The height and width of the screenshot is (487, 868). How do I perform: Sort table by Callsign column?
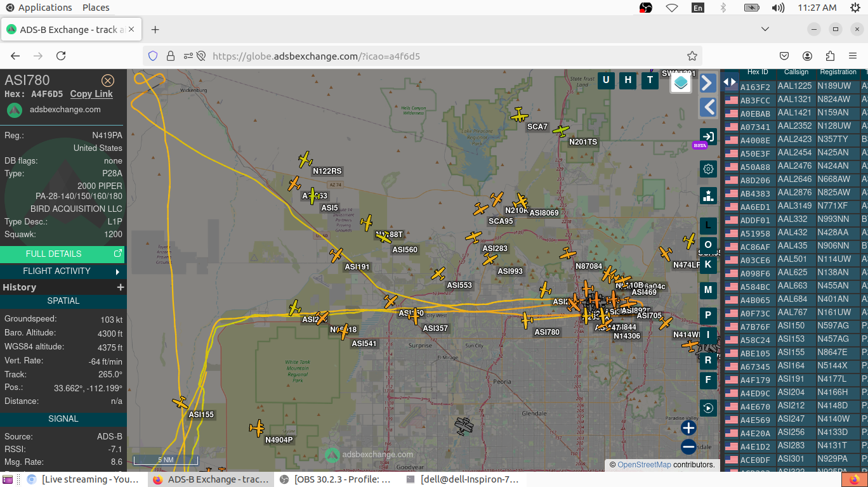[x=796, y=72]
